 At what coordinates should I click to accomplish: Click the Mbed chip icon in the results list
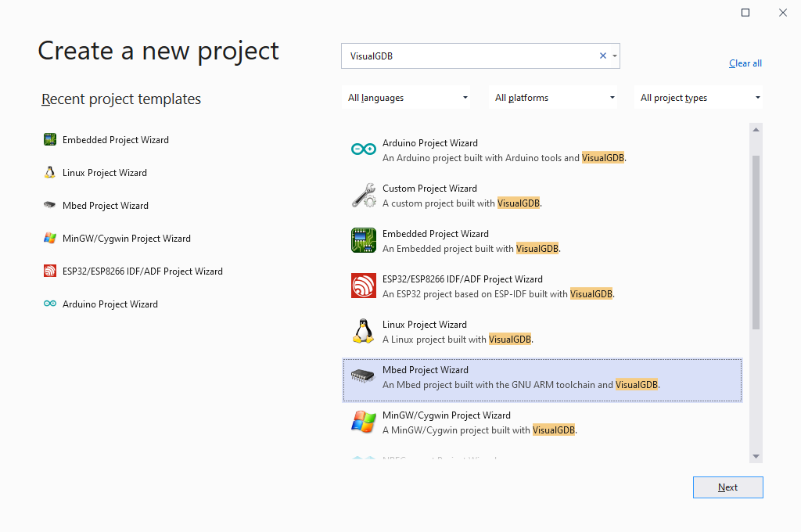363,376
